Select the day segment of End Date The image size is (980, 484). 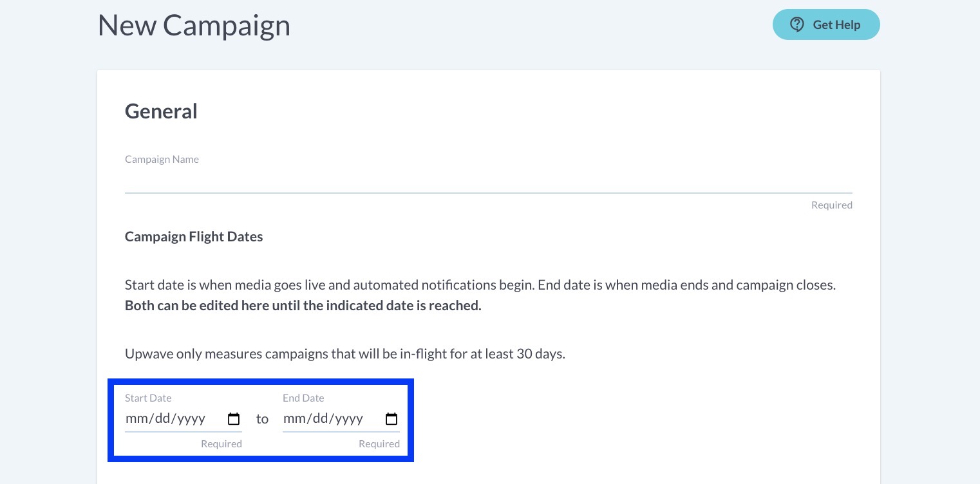click(320, 419)
